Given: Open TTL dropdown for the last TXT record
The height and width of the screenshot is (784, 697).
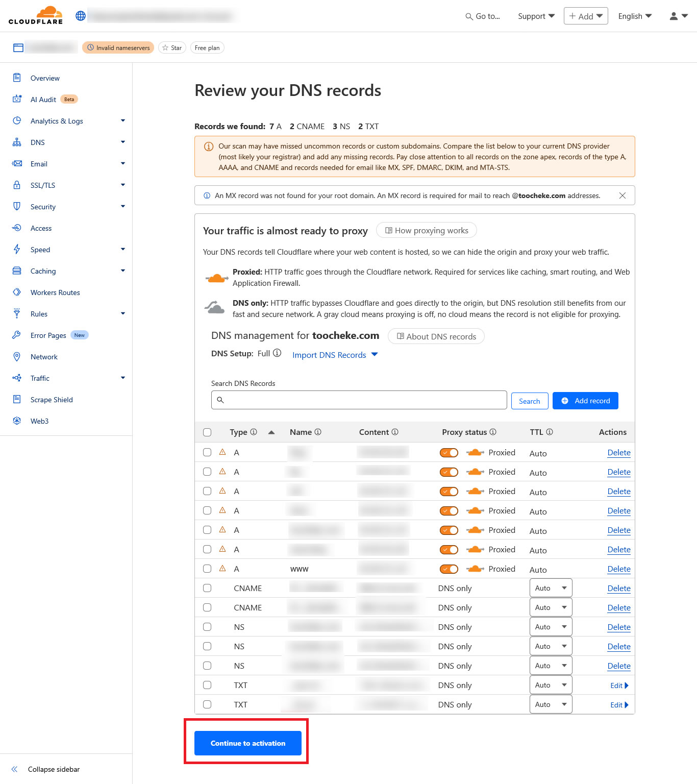Looking at the screenshot, I should [551, 704].
